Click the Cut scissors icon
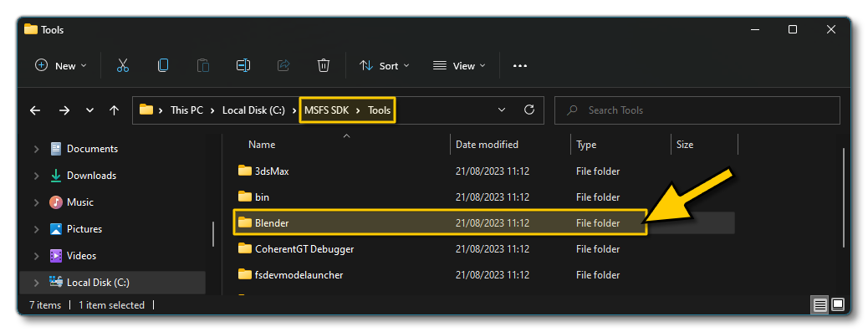 click(123, 65)
